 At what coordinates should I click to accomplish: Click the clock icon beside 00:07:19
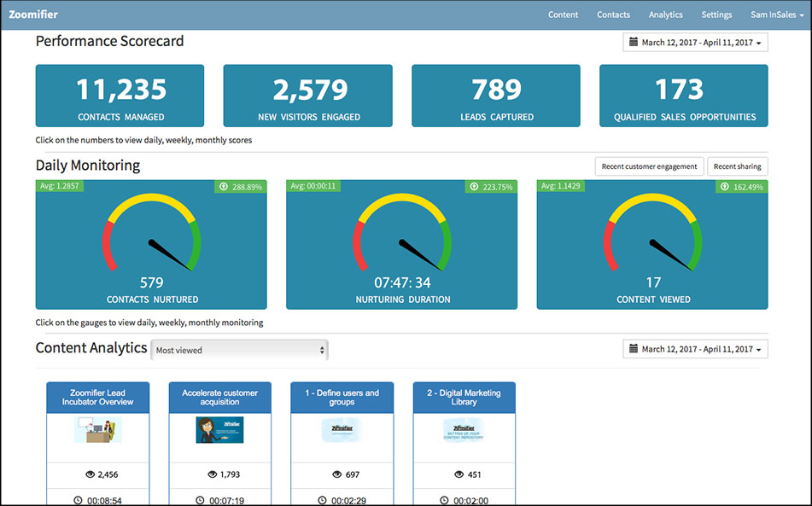pyautogui.click(x=200, y=500)
